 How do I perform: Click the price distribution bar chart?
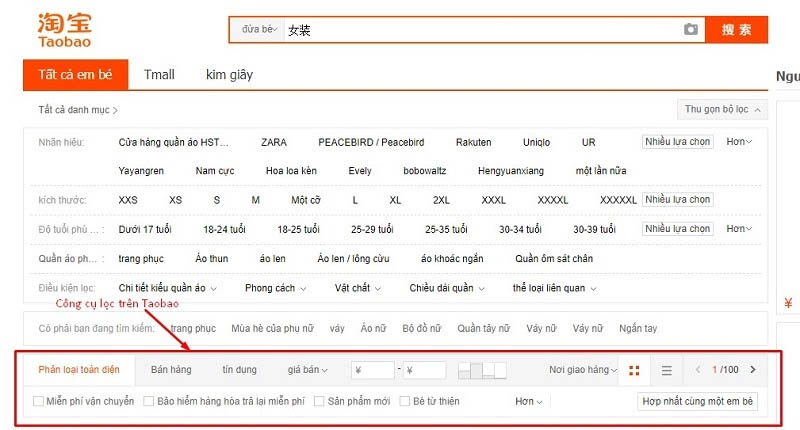pyautogui.click(x=482, y=370)
